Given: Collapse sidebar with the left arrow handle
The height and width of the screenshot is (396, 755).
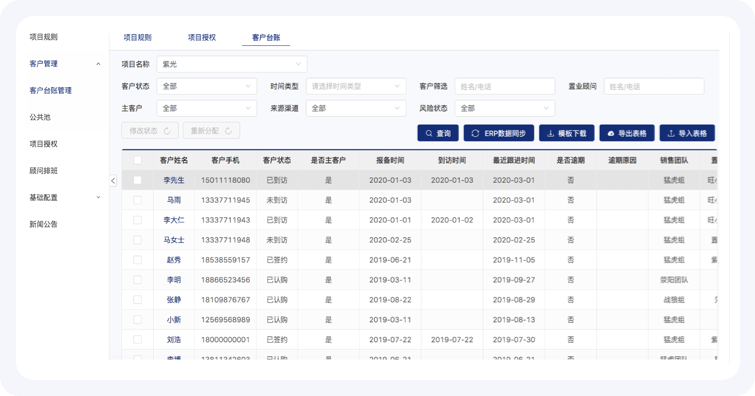Looking at the screenshot, I should 113,181.
